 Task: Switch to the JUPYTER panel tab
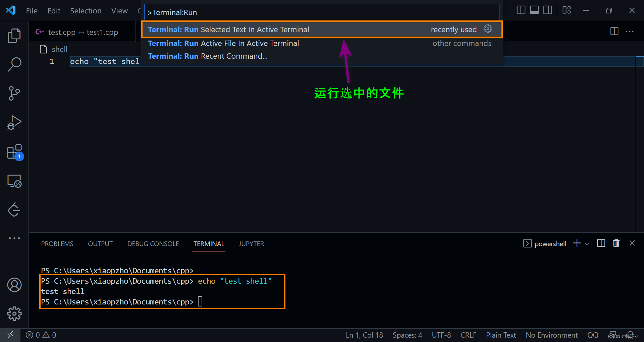(251, 244)
